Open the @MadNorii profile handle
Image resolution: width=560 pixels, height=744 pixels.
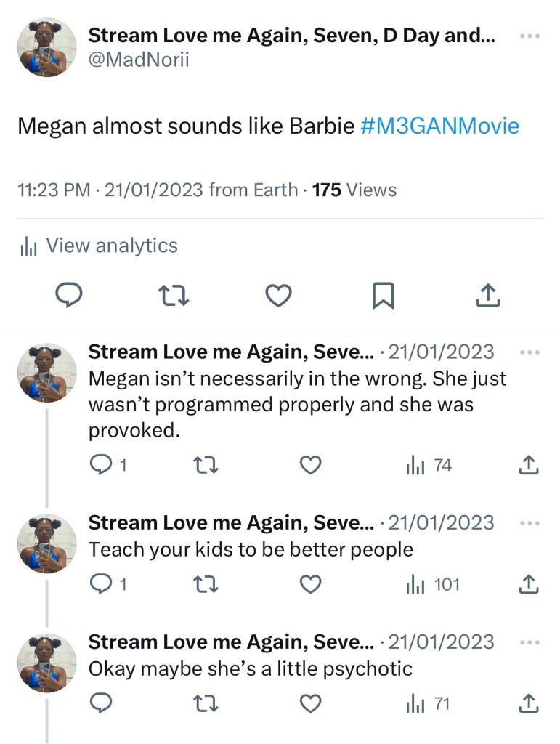pos(138,60)
